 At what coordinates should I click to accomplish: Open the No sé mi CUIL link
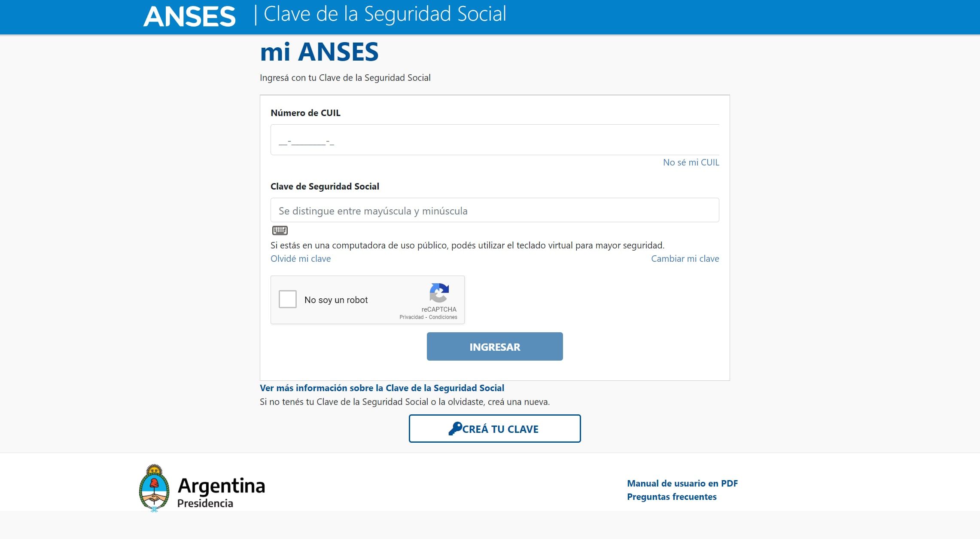691,162
